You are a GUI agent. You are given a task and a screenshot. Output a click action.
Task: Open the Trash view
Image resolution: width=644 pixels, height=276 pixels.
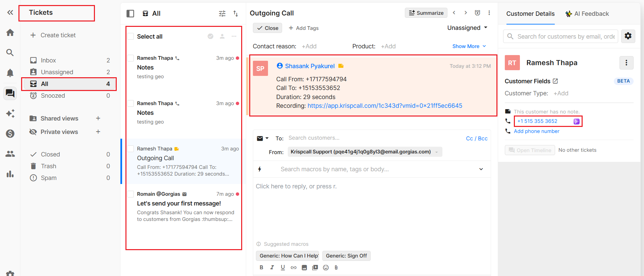point(70,166)
